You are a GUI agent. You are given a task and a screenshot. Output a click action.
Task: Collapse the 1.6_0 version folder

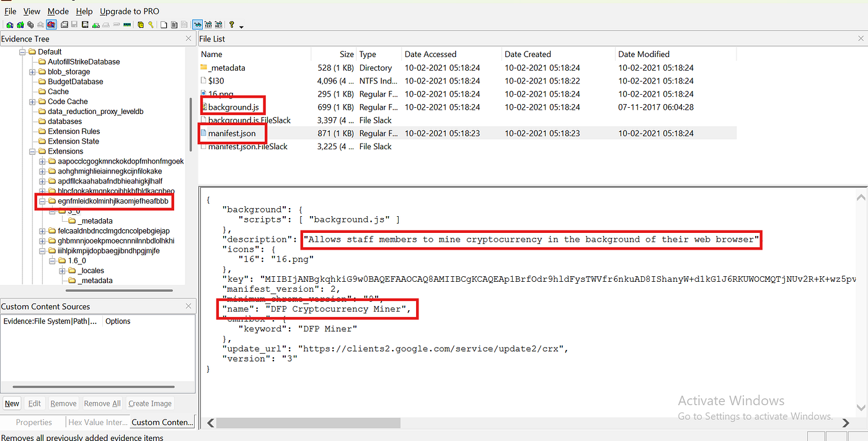click(x=53, y=261)
